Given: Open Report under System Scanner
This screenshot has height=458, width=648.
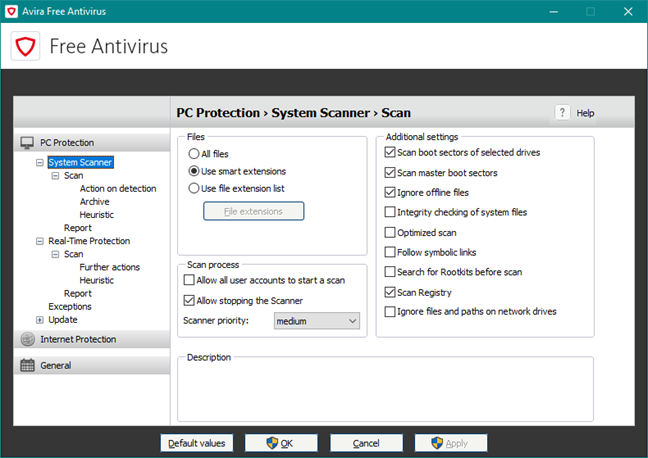Looking at the screenshot, I should coord(78,228).
